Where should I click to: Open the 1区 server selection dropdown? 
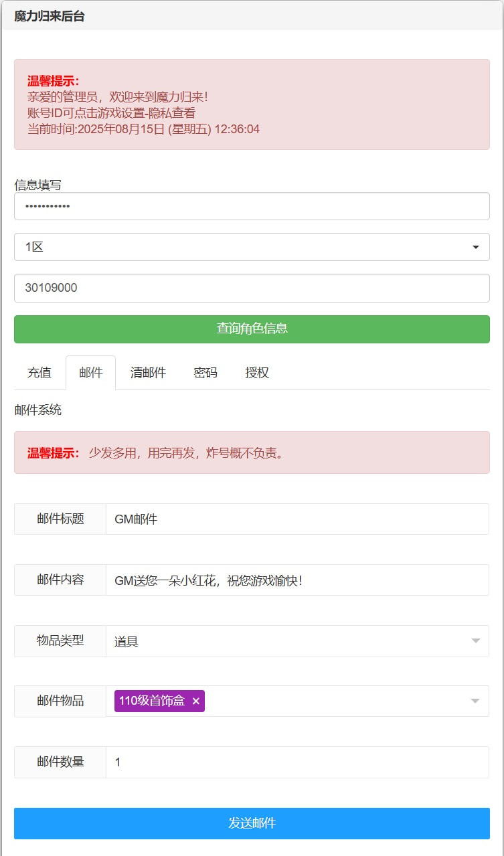click(x=252, y=247)
